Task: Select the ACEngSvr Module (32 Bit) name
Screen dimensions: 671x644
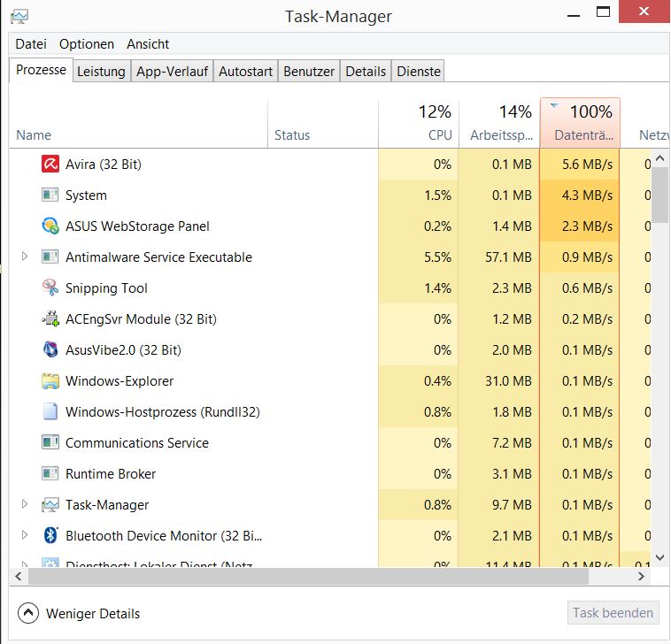Action: click(141, 319)
